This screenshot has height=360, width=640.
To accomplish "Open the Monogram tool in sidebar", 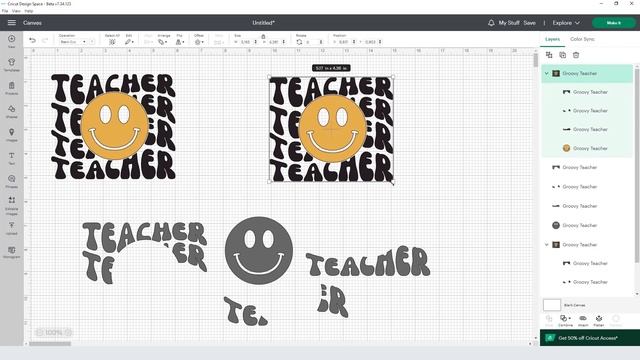I will point(11,252).
